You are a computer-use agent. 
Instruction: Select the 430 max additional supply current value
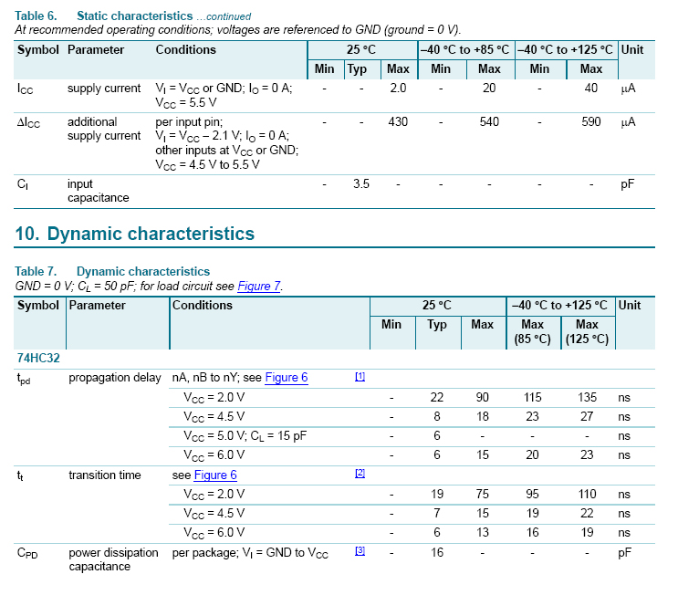(x=398, y=121)
